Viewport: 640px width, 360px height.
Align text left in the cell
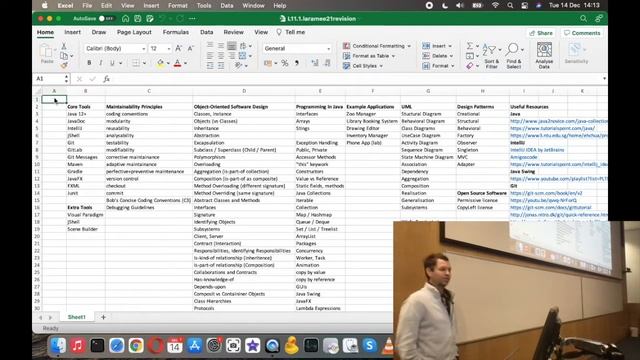210,56
